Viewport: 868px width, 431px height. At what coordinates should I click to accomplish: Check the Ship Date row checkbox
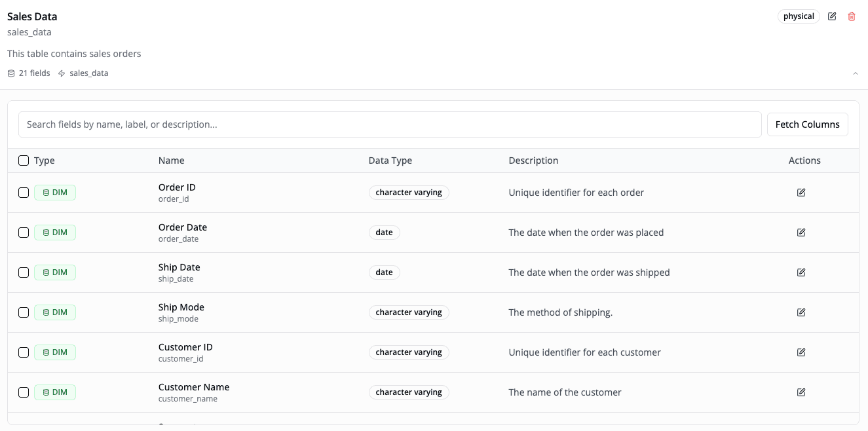pyautogui.click(x=24, y=272)
